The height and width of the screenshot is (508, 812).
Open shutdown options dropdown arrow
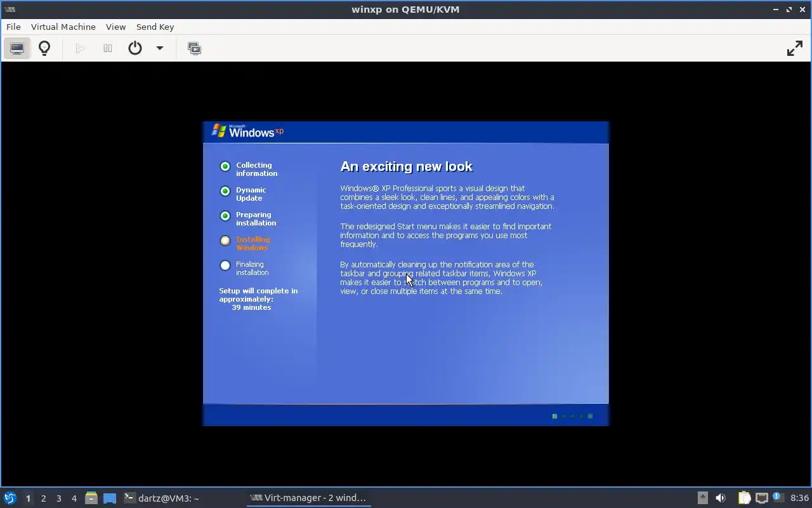click(160, 48)
